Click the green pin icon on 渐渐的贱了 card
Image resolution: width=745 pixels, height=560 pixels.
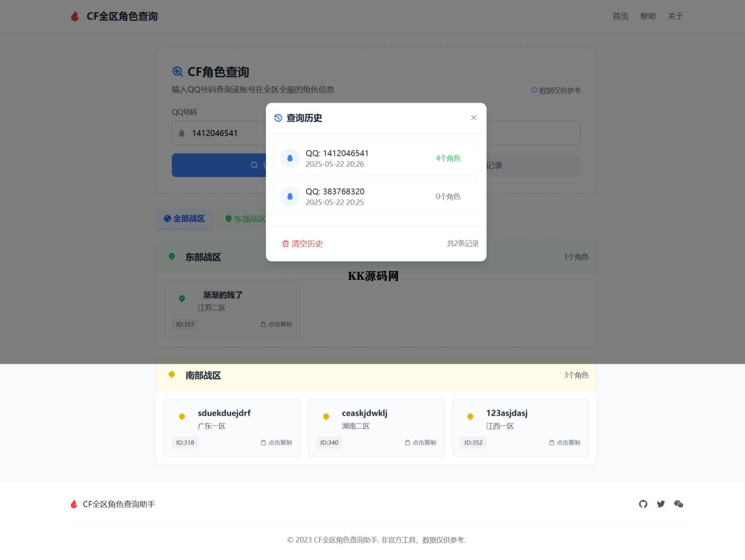(182, 298)
